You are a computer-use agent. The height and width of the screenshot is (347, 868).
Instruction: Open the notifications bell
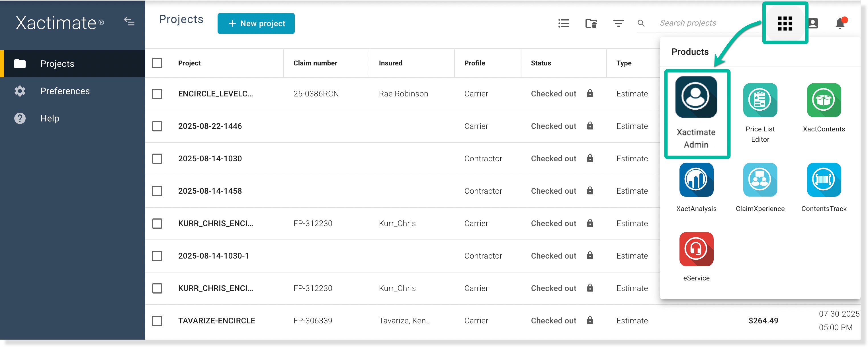click(x=840, y=24)
